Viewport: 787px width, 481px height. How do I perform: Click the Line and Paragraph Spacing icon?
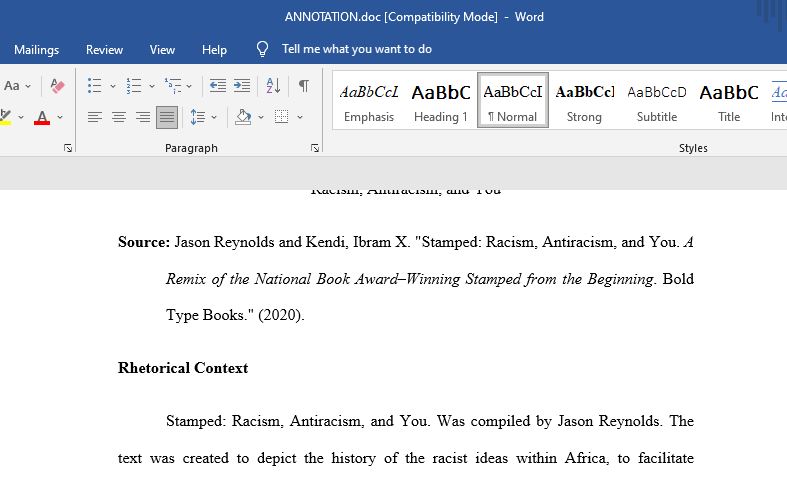click(198, 117)
